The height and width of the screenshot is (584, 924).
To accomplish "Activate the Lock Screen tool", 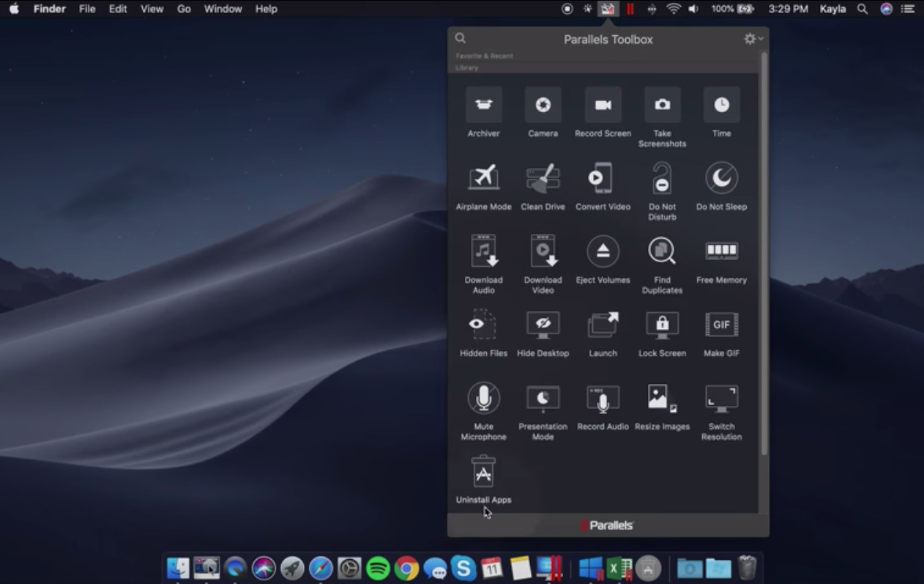I will 662,325.
